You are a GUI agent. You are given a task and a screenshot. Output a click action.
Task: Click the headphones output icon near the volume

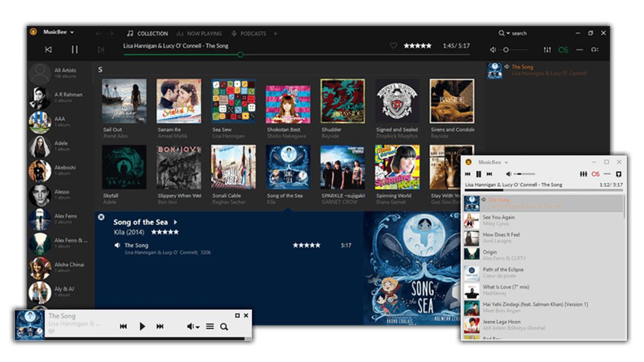click(596, 49)
